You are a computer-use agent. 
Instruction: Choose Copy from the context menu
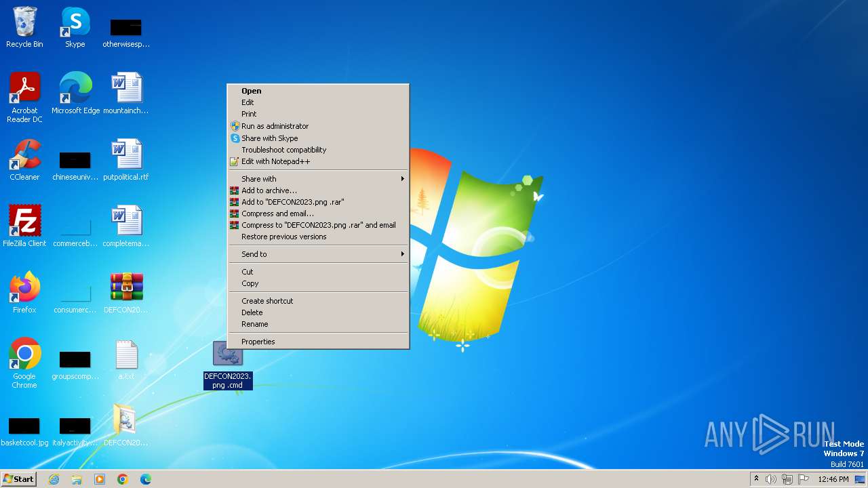point(318,283)
